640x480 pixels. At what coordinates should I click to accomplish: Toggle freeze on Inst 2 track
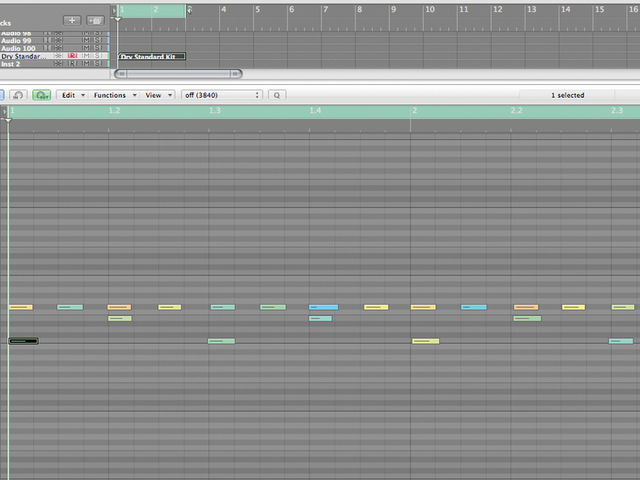[58, 64]
